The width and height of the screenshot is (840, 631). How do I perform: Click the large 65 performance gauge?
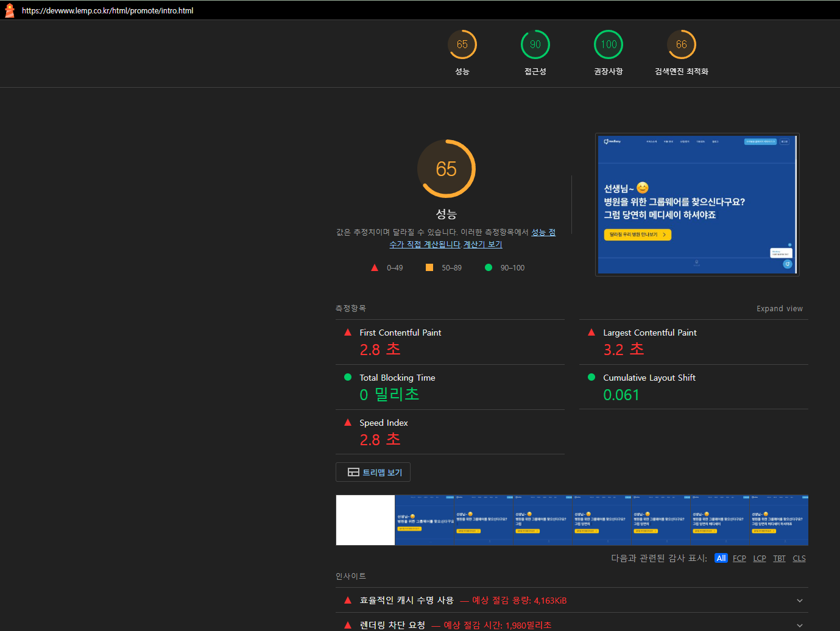(x=446, y=169)
